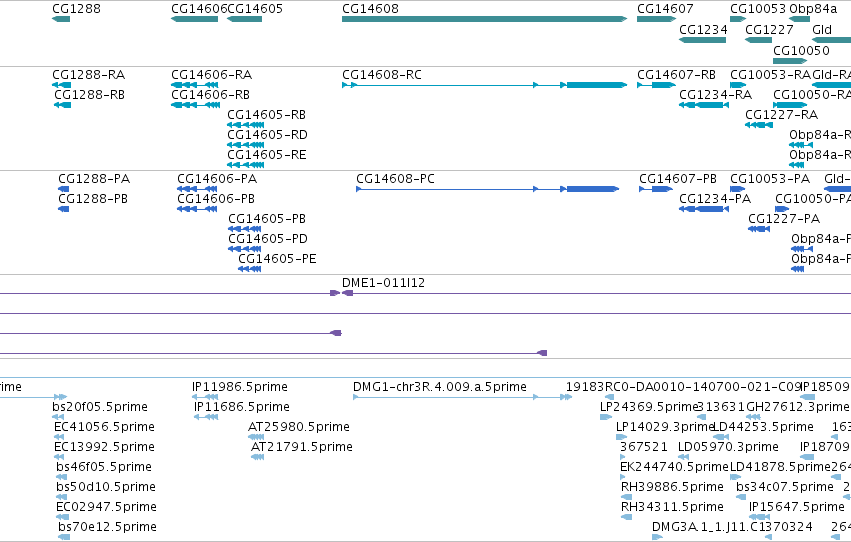The image size is (851, 542).
Task: Select the CG14607-PB protein label
Action: (x=678, y=178)
